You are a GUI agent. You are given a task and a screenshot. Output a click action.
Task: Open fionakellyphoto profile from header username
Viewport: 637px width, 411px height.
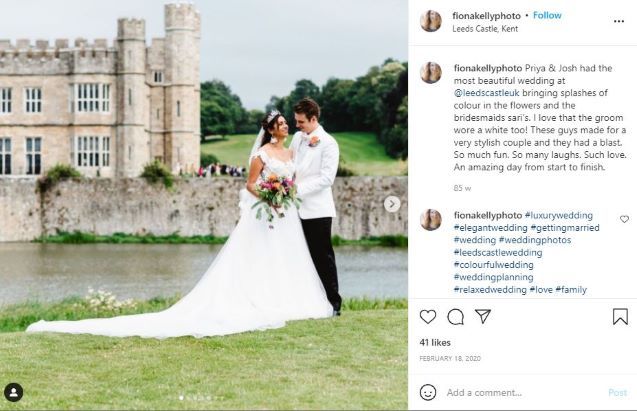(486, 16)
